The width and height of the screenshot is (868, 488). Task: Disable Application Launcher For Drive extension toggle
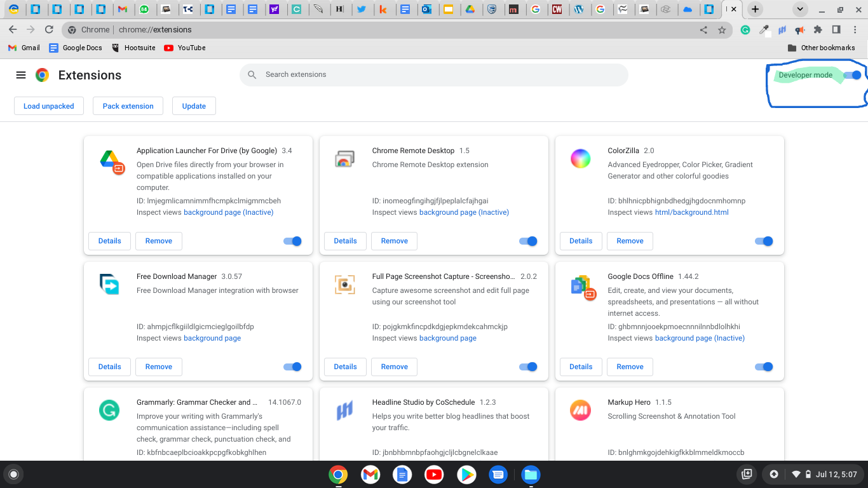pyautogui.click(x=293, y=241)
